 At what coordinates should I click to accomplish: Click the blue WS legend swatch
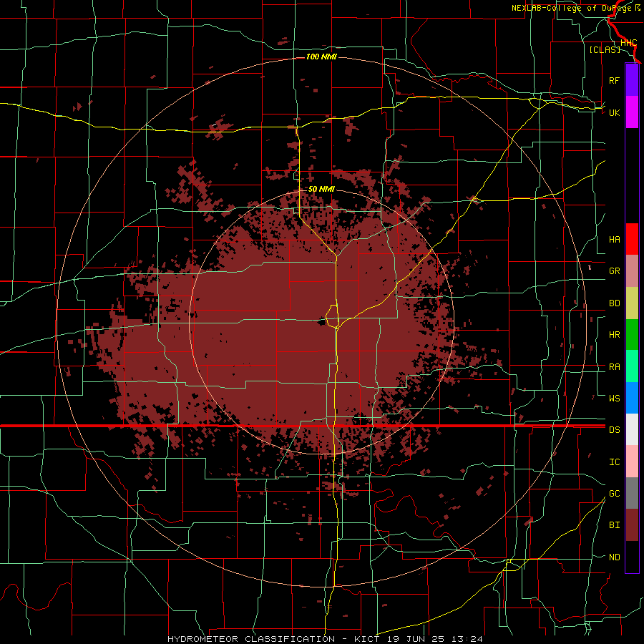click(x=632, y=398)
